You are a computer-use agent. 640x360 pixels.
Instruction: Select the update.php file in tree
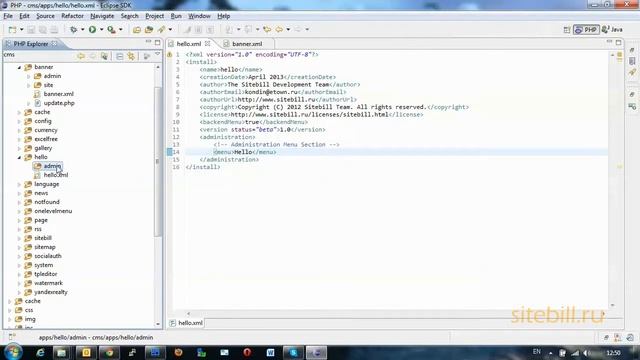pyautogui.click(x=59, y=103)
